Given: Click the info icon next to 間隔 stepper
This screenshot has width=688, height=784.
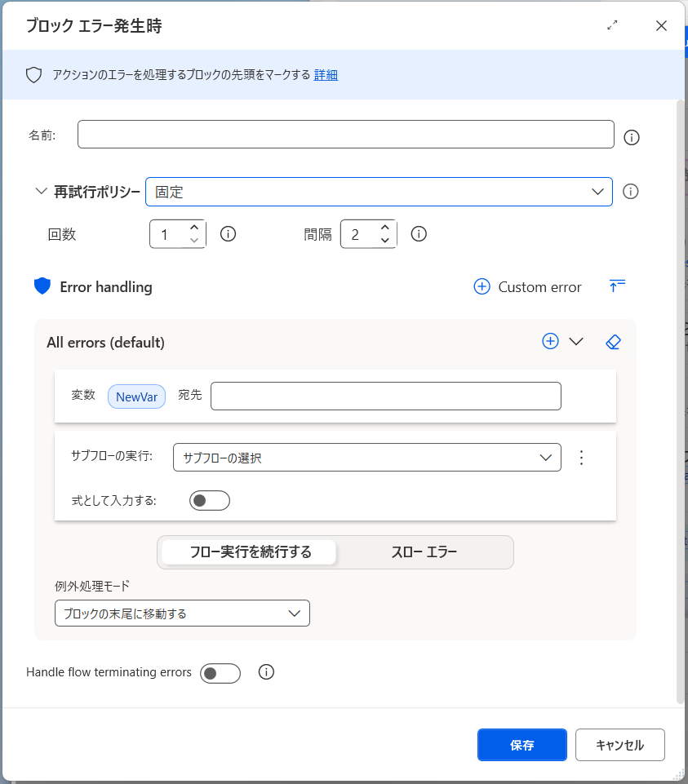Looking at the screenshot, I should tap(419, 234).
